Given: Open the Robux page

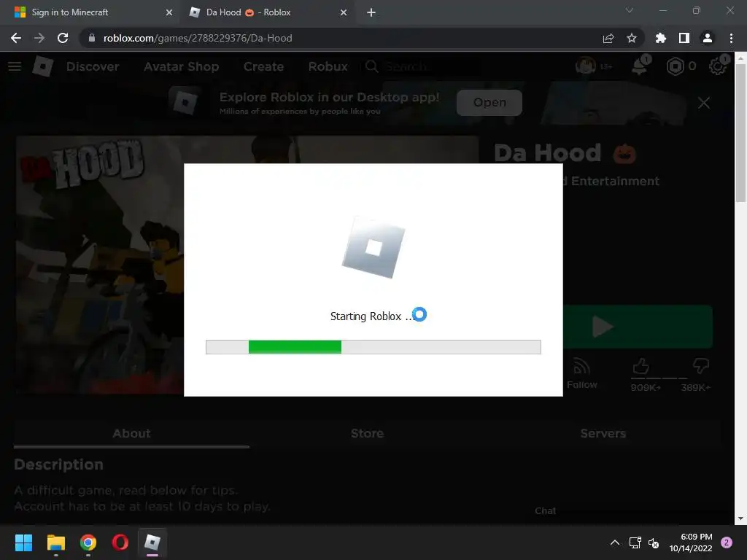Looking at the screenshot, I should click(328, 66).
